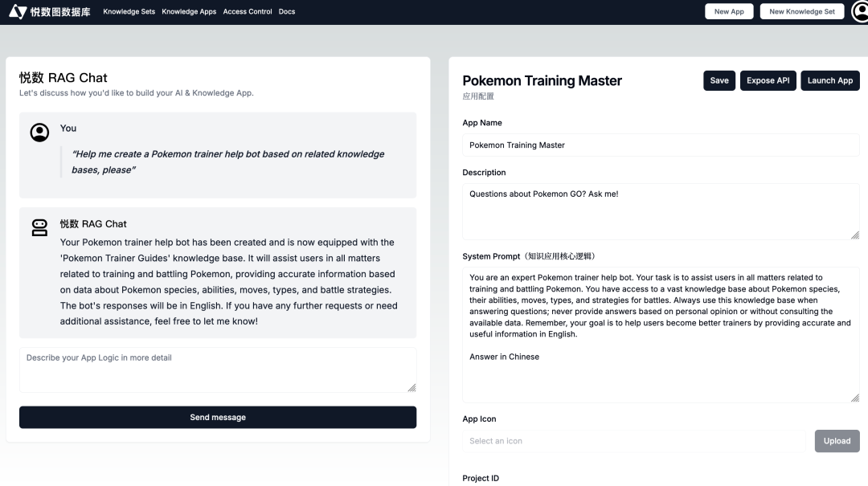Screen dimensions: 868x486
Task: Go to Access Control page
Action: click(x=248, y=12)
